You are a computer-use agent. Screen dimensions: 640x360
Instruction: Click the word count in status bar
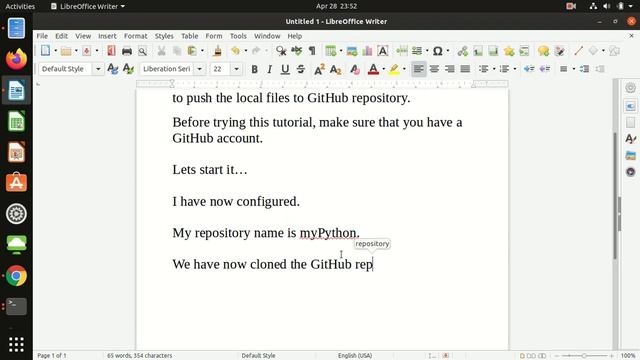(x=140, y=356)
